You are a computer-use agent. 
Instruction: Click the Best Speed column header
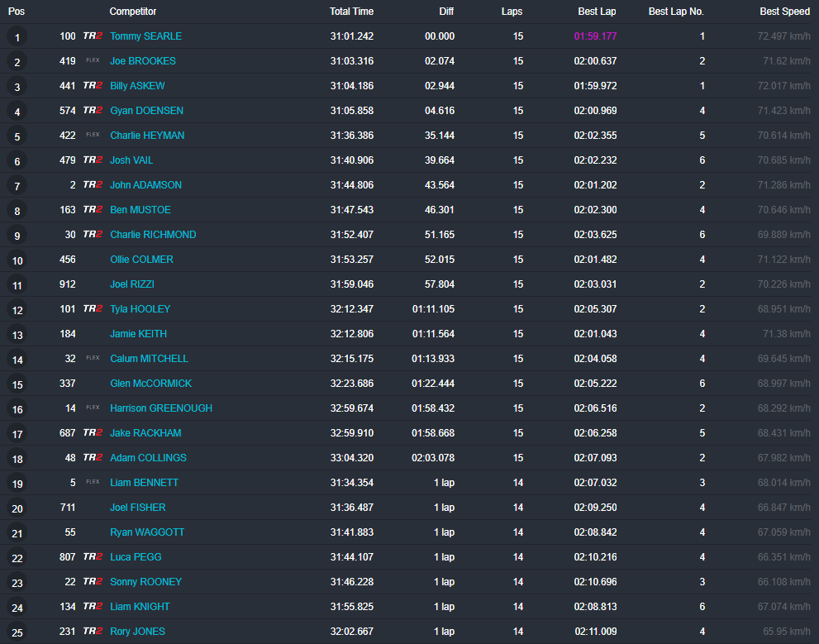(x=784, y=12)
